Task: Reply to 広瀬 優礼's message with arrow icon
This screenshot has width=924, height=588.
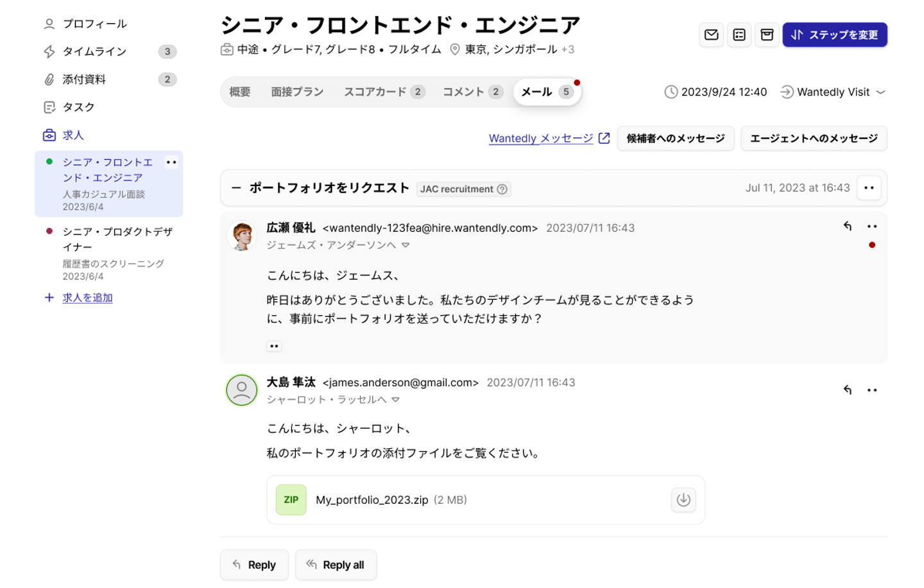Action: click(848, 226)
